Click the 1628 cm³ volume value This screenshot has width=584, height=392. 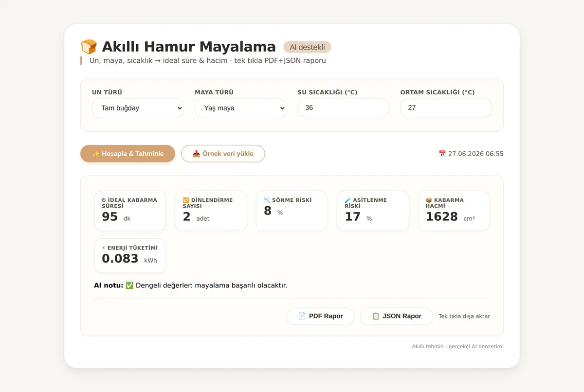(450, 217)
